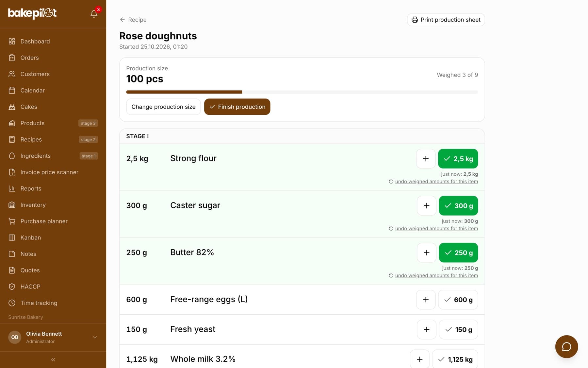This screenshot has width=588, height=368.
Task: Undo weighed amounts for Caster sugar
Action: pyautogui.click(x=433, y=229)
